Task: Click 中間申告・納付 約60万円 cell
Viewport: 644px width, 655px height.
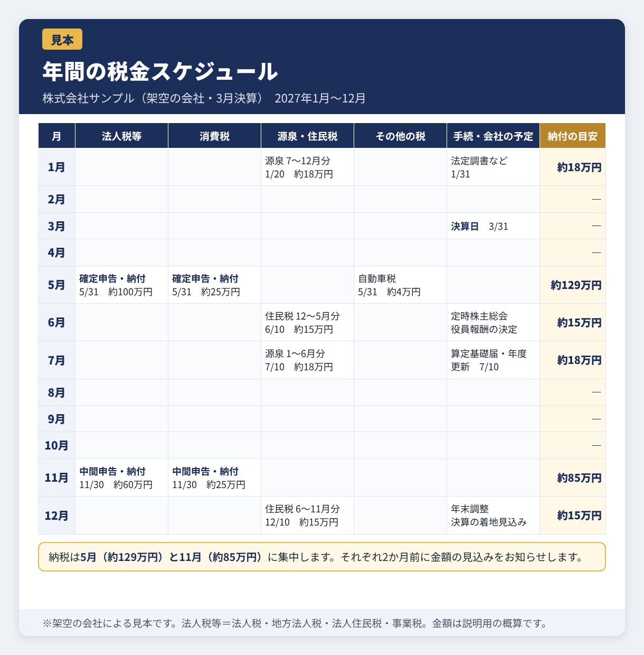Action: (x=121, y=478)
